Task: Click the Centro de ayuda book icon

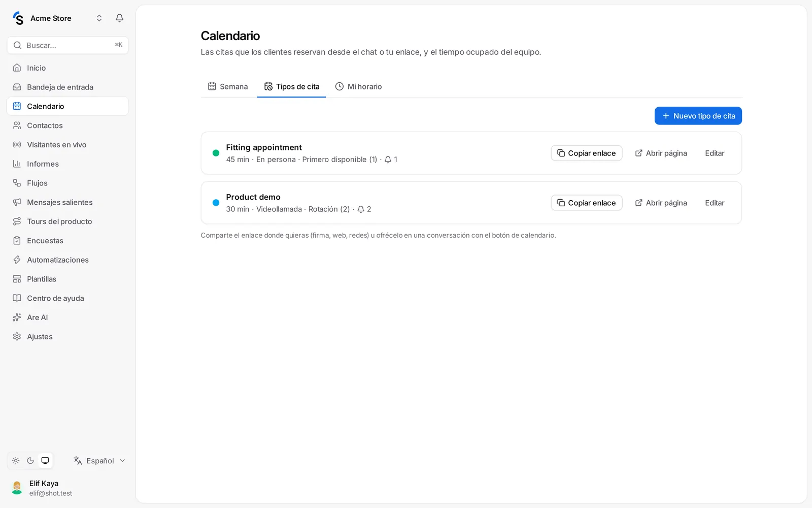Action: [17, 298]
